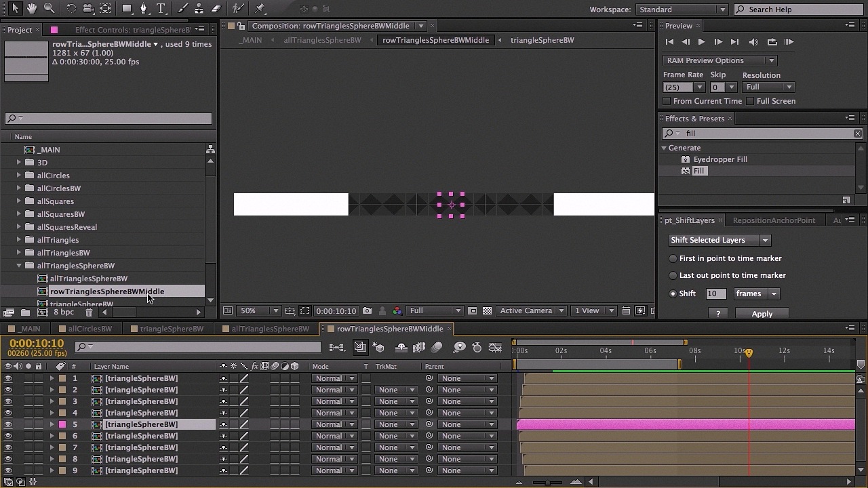The width and height of the screenshot is (868, 488).
Task: Open the Workspace Standard dropdown
Action: pos(682,9)
